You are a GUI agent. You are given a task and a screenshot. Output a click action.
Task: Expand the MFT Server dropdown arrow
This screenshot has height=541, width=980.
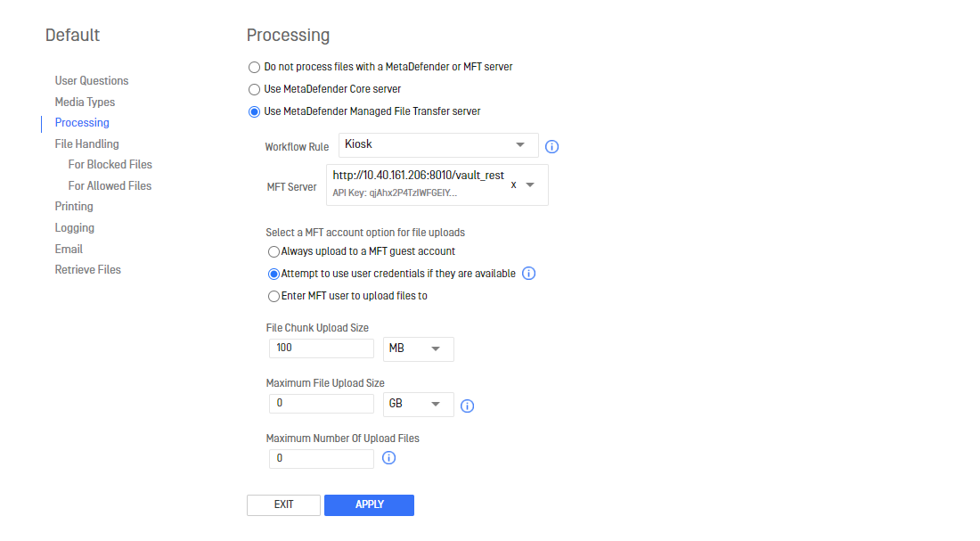530,184
